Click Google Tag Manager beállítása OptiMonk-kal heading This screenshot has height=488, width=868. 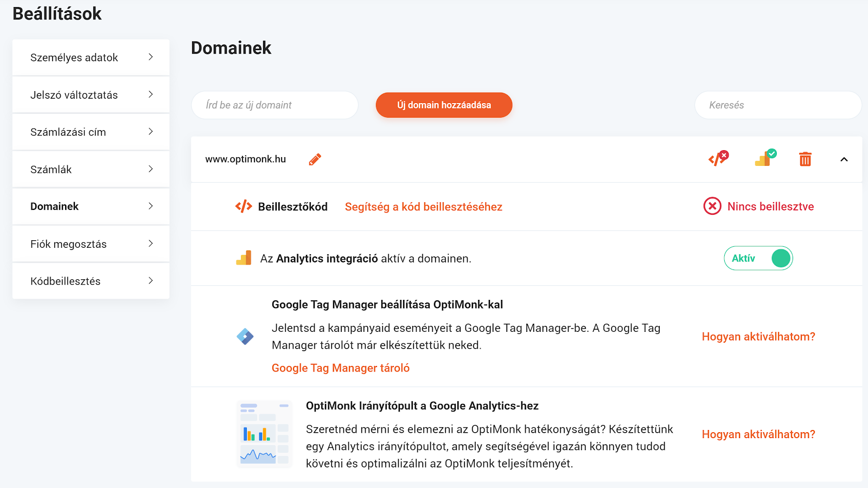tap(387, 305)
